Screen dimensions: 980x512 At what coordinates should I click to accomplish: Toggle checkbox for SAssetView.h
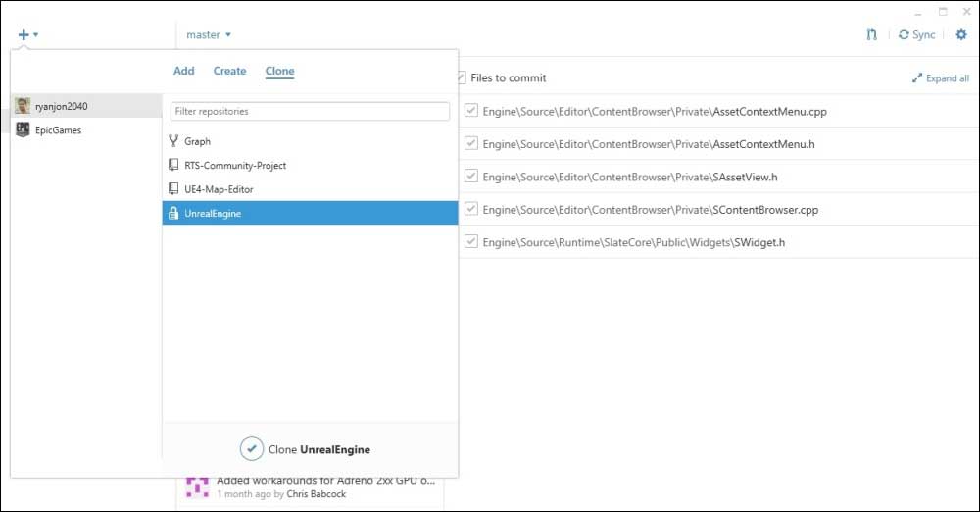[471, 176]
